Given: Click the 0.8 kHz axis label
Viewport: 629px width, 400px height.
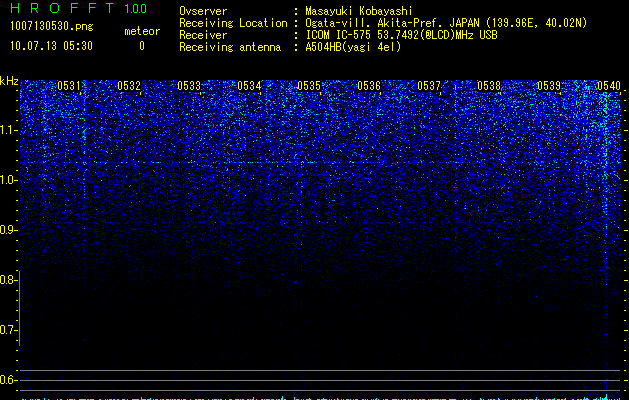Looking at the screenshot, I should (x=8, y=280).
